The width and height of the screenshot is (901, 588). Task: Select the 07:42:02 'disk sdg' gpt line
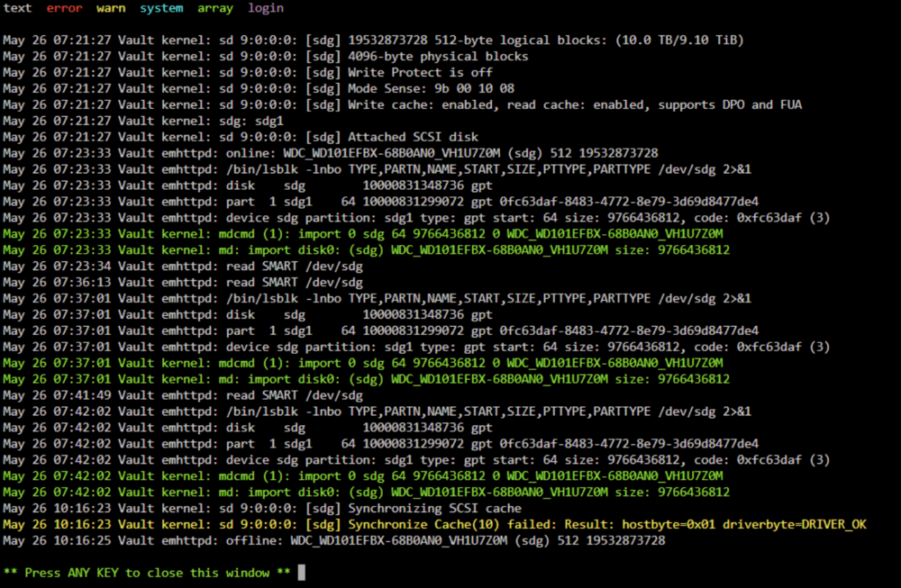[248, 428]
